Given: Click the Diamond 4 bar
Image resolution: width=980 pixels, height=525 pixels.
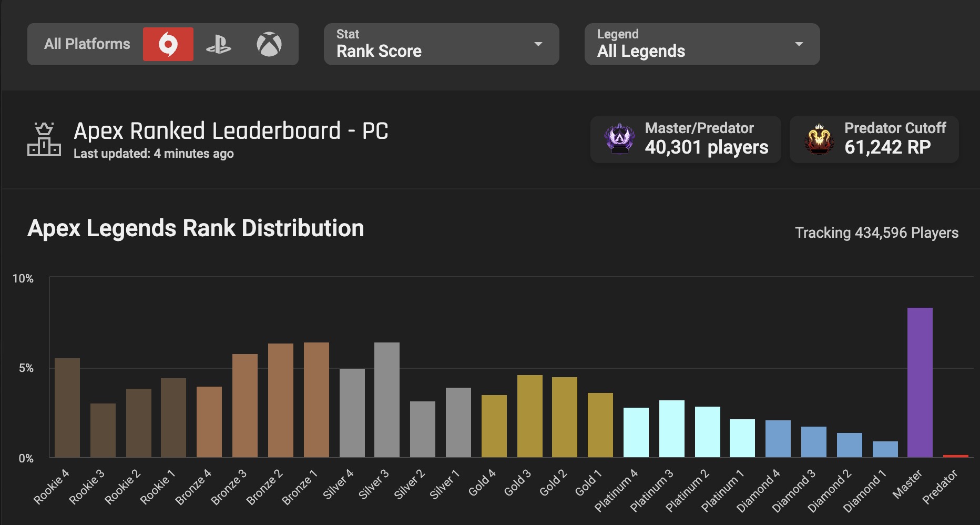Looking at the screenshot, I should tap(778, 439).
